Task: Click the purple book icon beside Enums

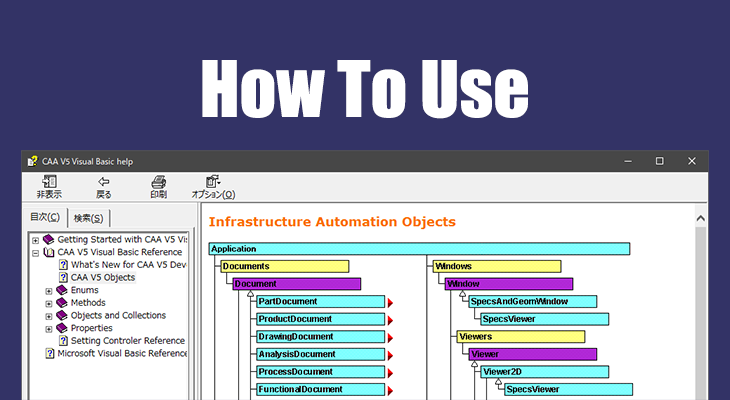Action: [62, 290]
